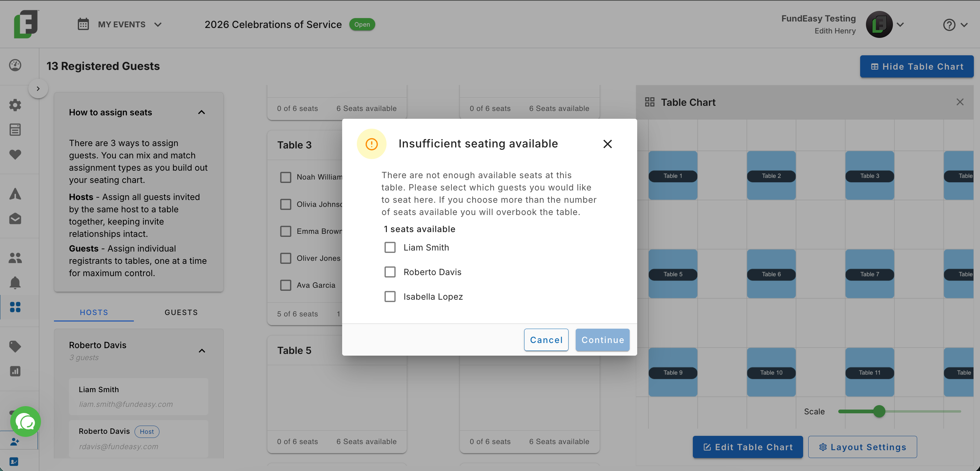This screenshot has height=471, width=980.
Task: Click the price tag icon in sidebar
Action: [x=15, y=346]
